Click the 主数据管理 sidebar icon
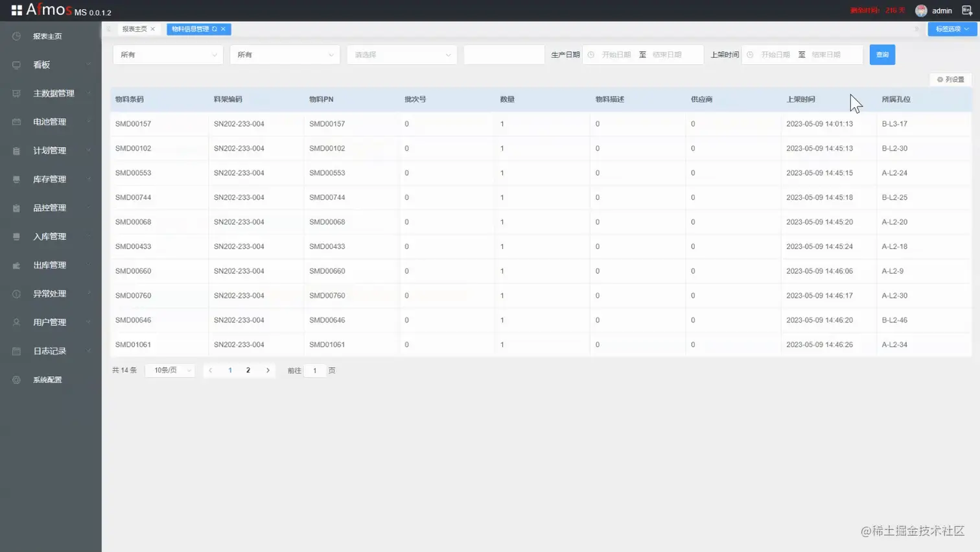 [x=16, y=93]
